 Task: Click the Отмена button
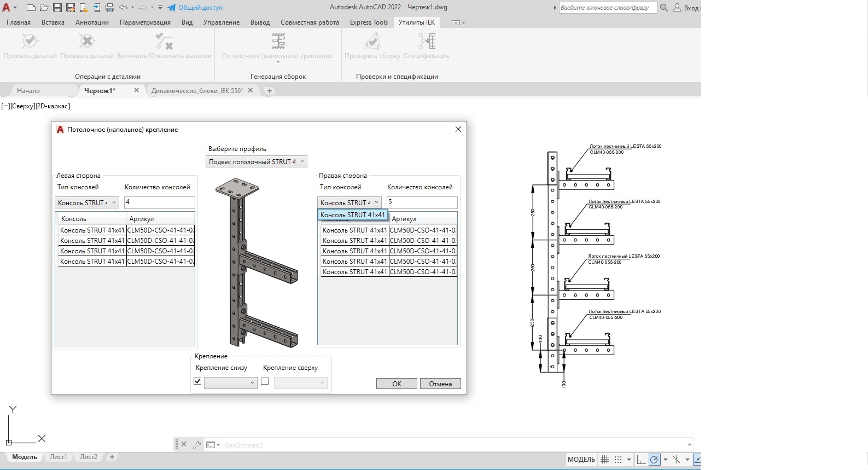[440, 384]
